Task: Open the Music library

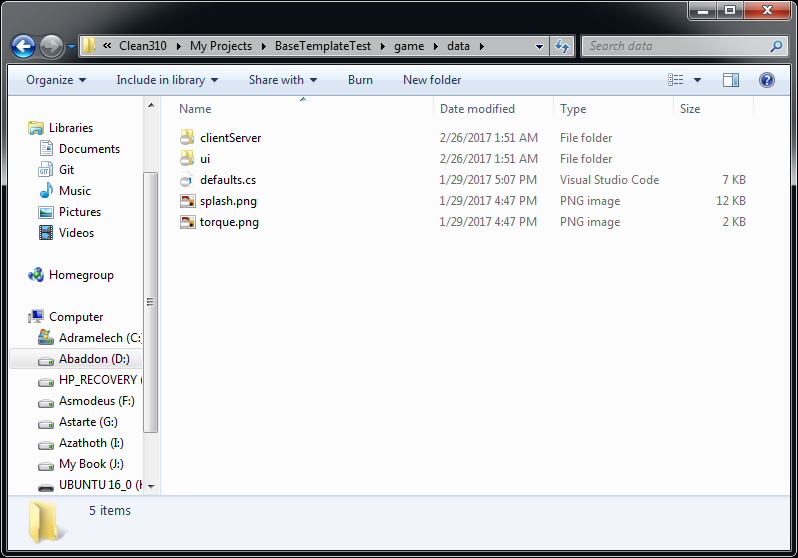Action: pos(75,191)
